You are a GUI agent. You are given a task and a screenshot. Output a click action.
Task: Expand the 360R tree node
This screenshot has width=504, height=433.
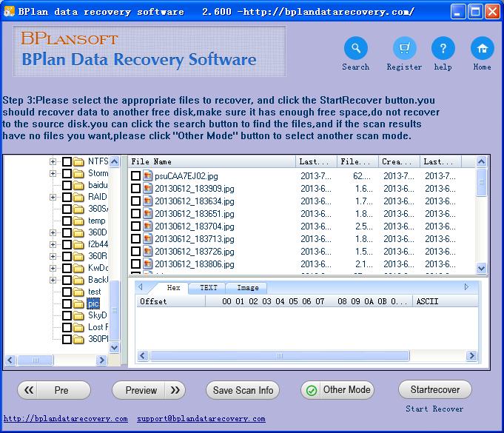point(53,257)
